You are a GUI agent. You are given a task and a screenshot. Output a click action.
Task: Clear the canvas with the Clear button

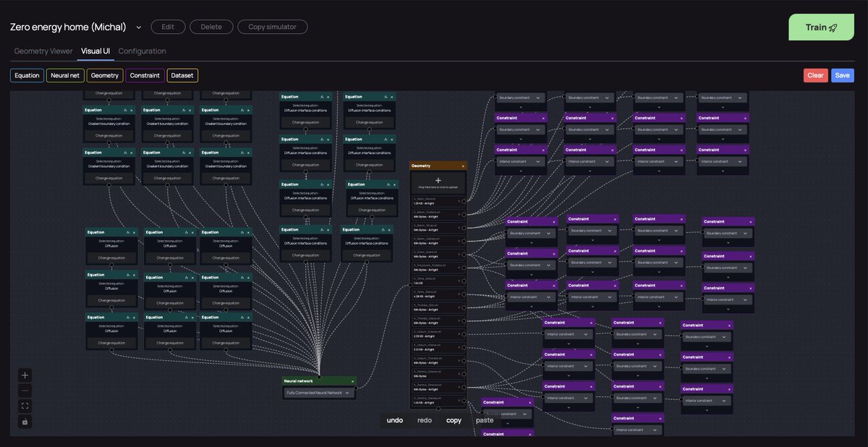(815, 75)
